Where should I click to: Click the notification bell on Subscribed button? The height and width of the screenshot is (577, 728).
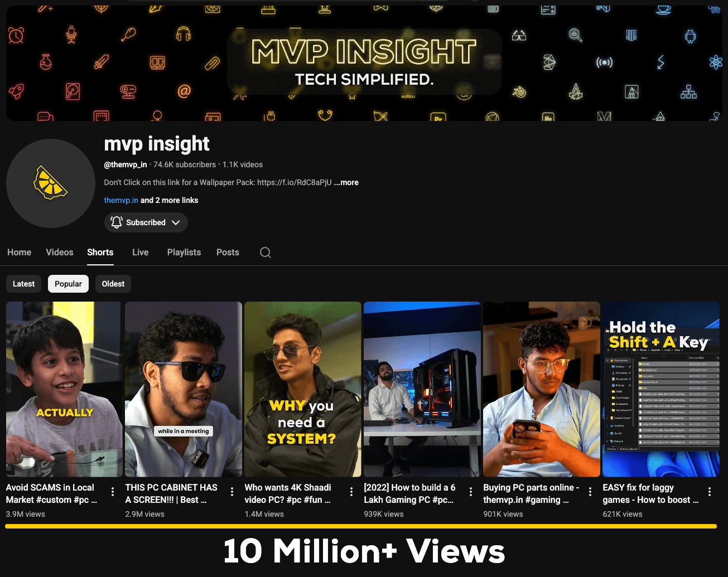click(117, 222)
